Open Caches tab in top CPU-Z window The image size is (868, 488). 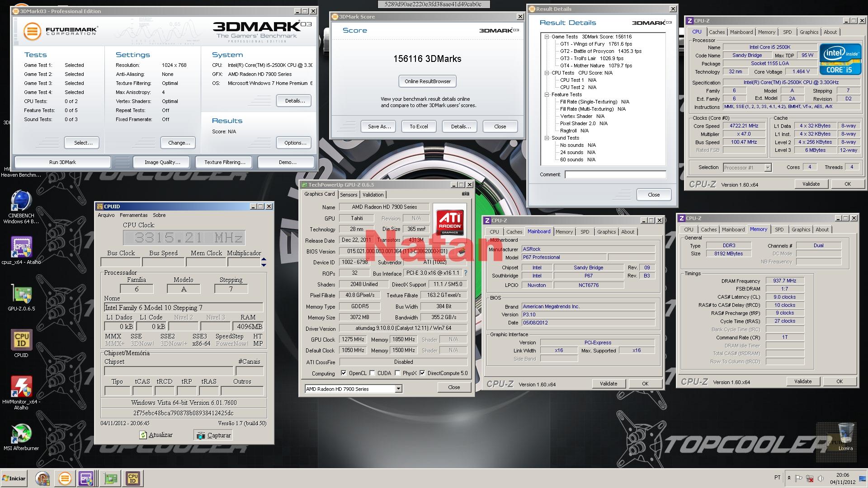(x=717, y=32)
